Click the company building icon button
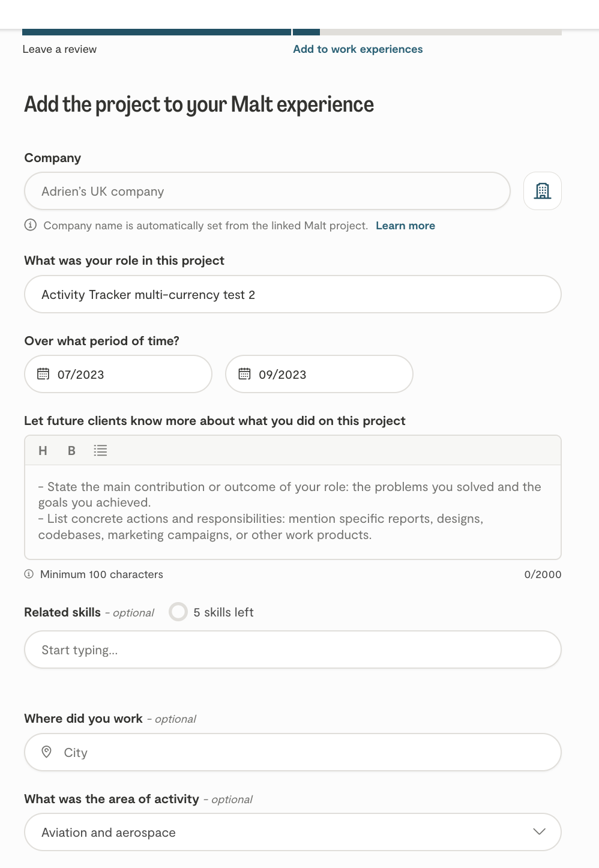Image resolution: width=599 pixels, height=868 pixels. point(542,191)
